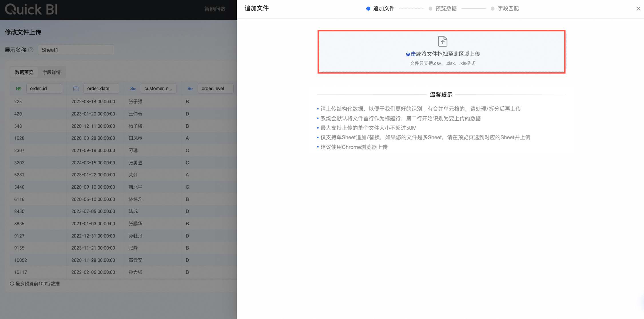
Task: Edit the order_id column name field
Action: (x=44, y=89)
